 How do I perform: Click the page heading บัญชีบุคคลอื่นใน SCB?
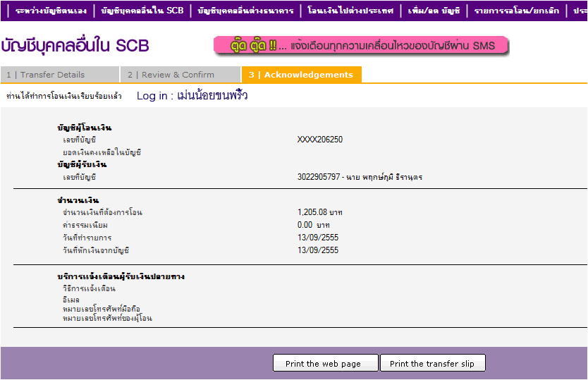[75, 46]
